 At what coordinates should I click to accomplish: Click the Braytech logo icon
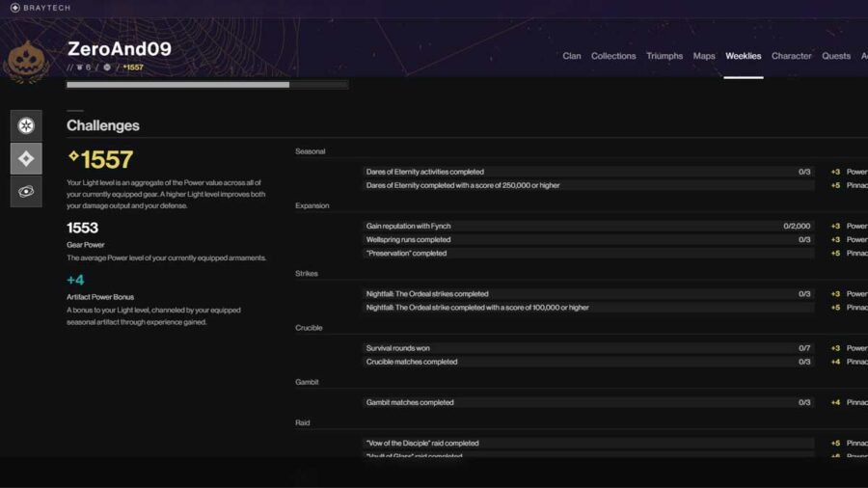point(14,8)
